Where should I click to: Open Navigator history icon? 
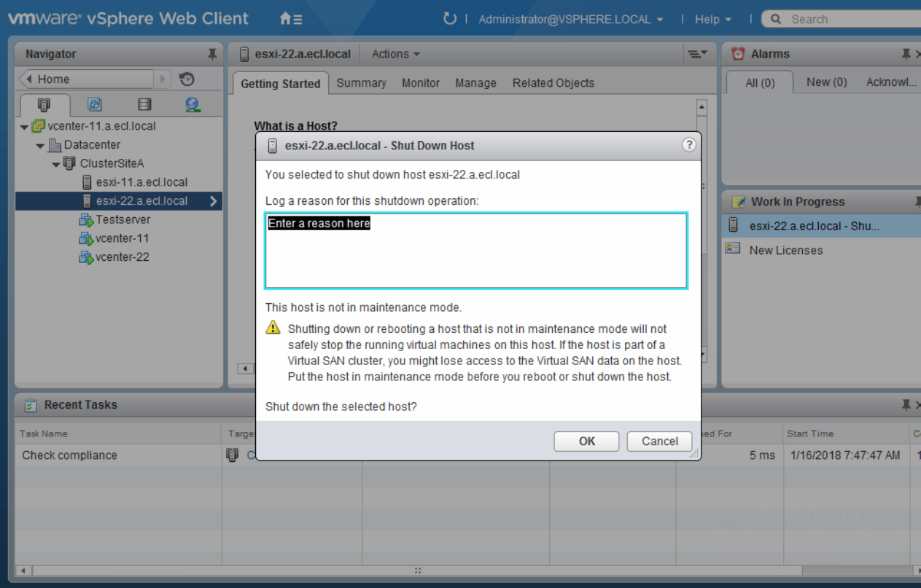pos(186,79)
